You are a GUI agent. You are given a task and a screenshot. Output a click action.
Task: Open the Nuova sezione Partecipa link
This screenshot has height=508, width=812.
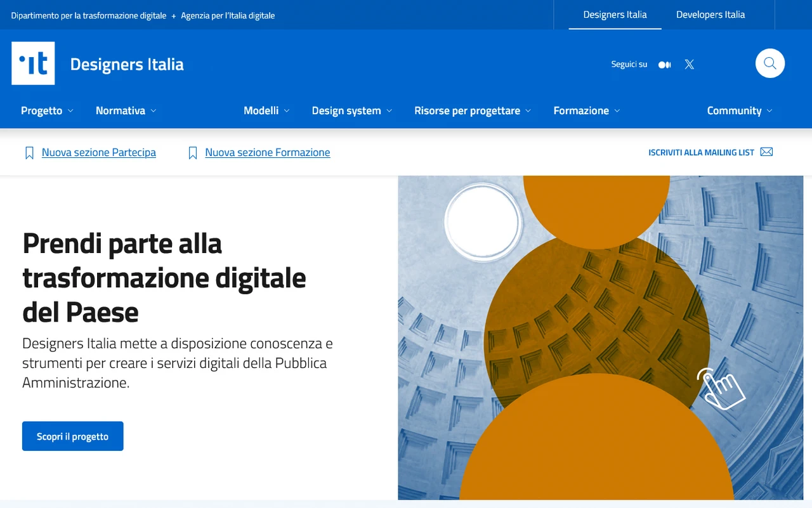pos(99,152)
